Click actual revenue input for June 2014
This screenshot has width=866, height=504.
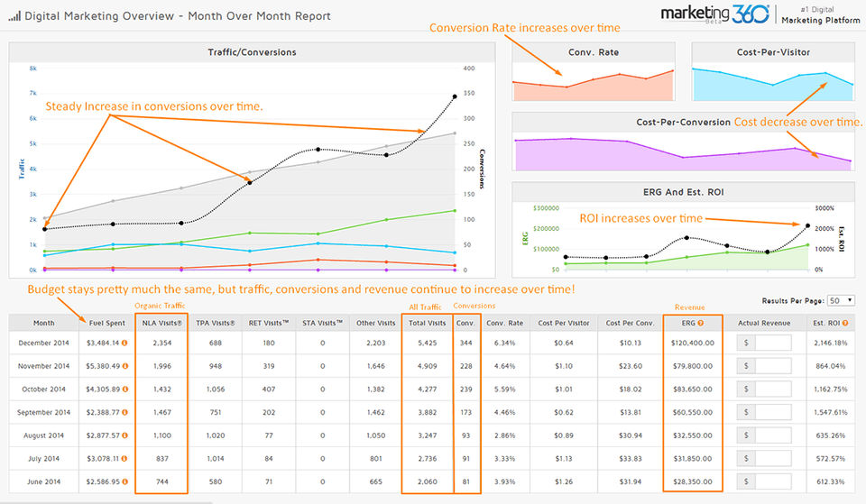click(773, 482)
